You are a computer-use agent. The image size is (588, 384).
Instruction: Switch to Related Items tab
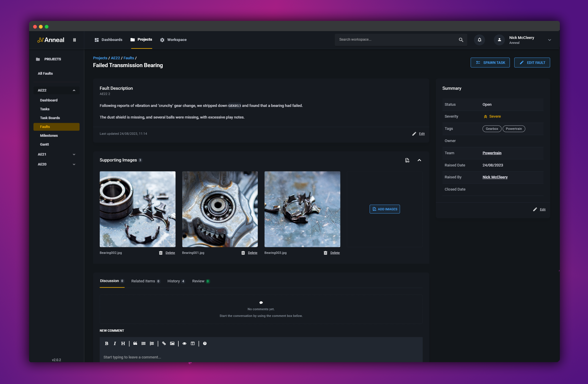[146, 281]
